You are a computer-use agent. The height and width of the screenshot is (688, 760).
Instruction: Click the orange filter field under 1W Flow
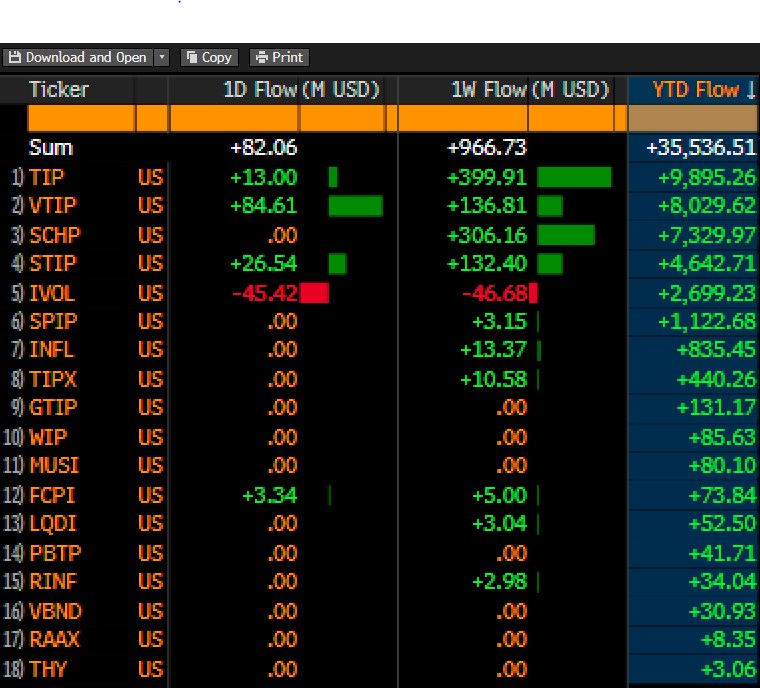[x=462, y=119]
